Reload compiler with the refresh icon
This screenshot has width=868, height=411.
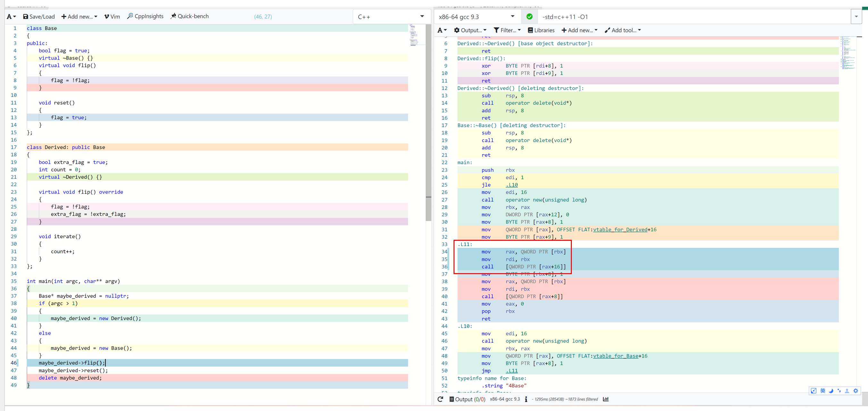pyautogui.click(x=440, y=399)
